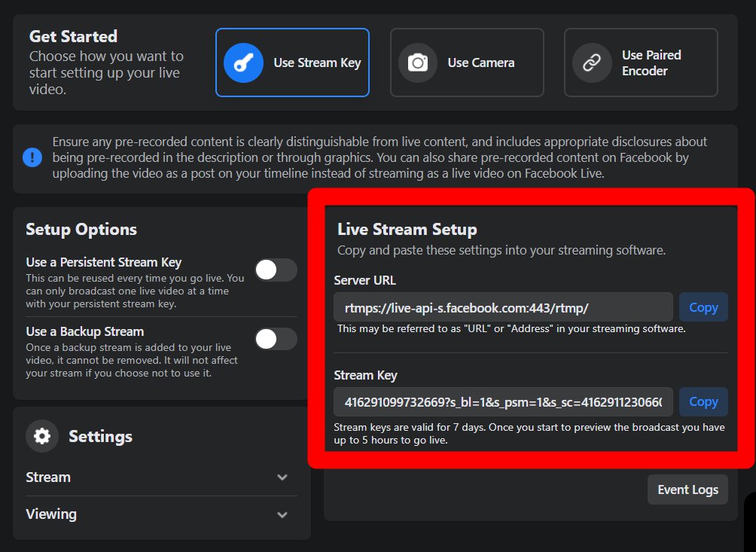Click the Setup Options heading
Viewport: 756px width, 552px height.
81,229
